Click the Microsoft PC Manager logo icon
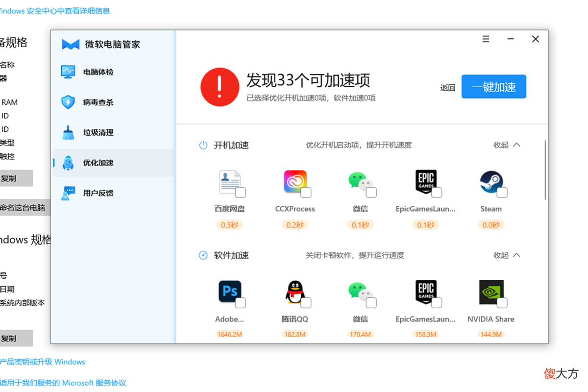The height and width of the screenshot is (392, 588). (71, 45)
